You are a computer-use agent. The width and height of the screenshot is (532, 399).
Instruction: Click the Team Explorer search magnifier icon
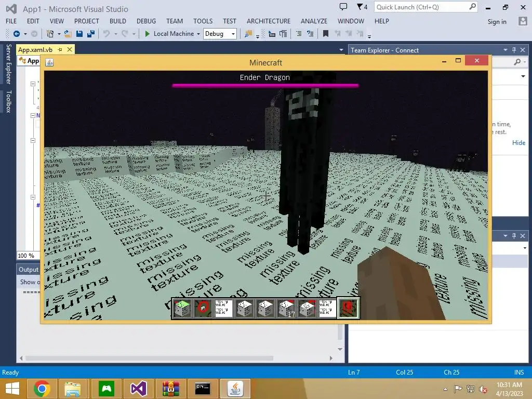coord(517,62)
